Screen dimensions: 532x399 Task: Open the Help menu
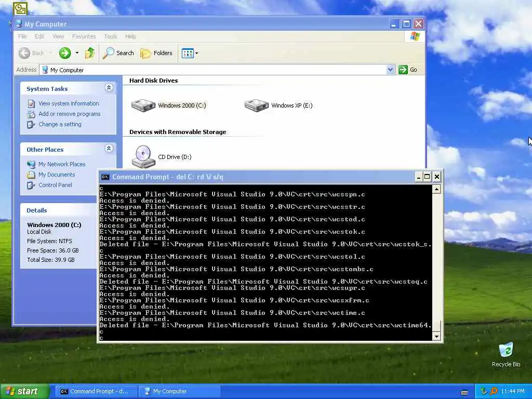(x=130, y=36)
